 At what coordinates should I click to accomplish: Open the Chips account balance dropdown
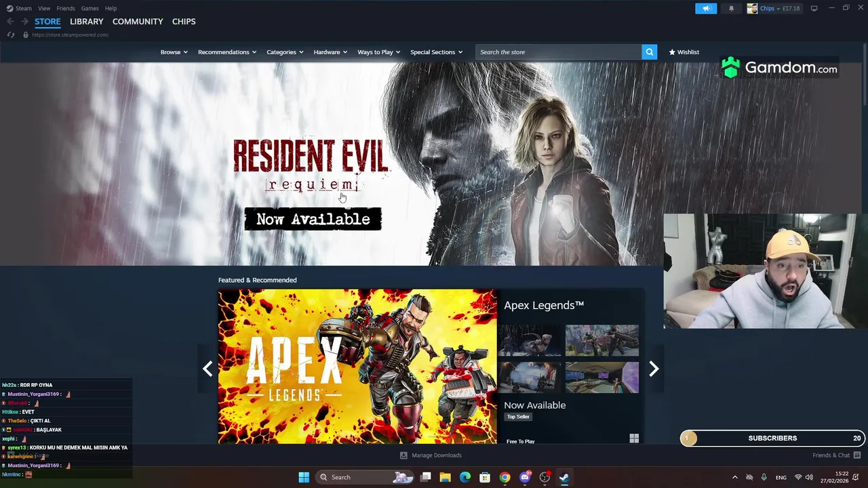pos(780,8)
